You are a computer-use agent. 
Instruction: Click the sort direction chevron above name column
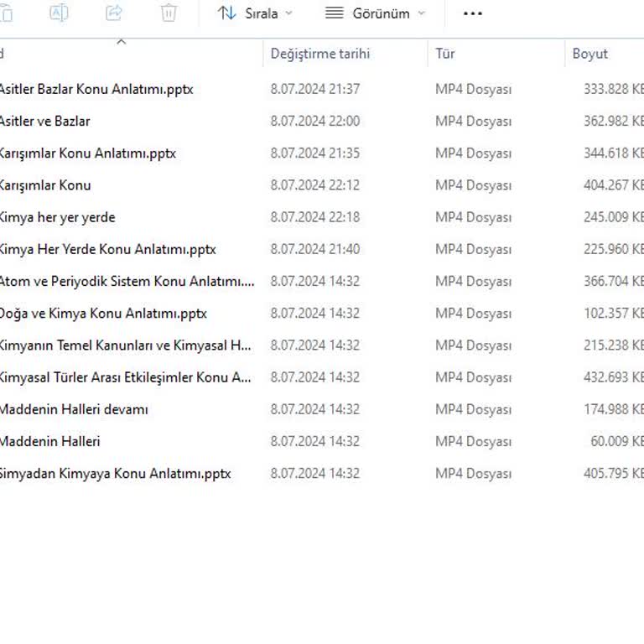pyautogui.click(x=121, y=41)
